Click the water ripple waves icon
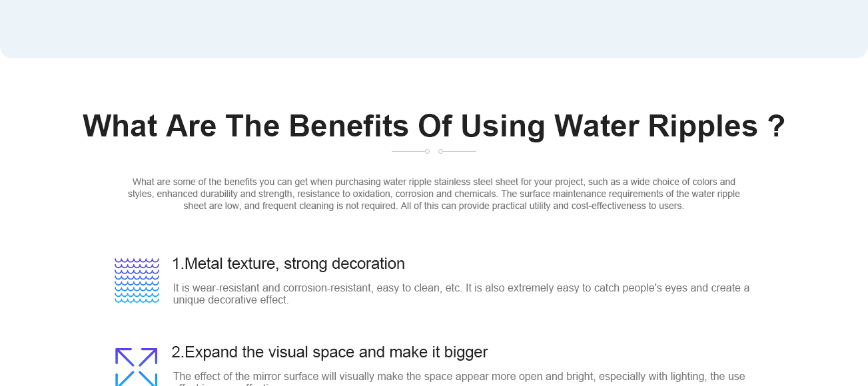Screen dimensions: 868x386 pyautogui.click(x=137, y=280)
